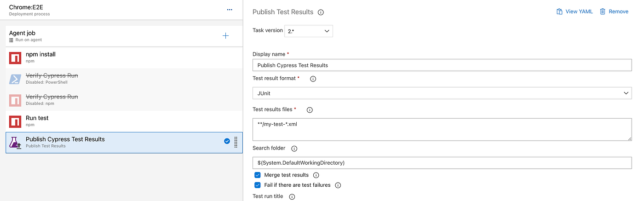Click the info icon beside Test results files
The width and height of the screenshot is (644, 201).
point(310,110)
